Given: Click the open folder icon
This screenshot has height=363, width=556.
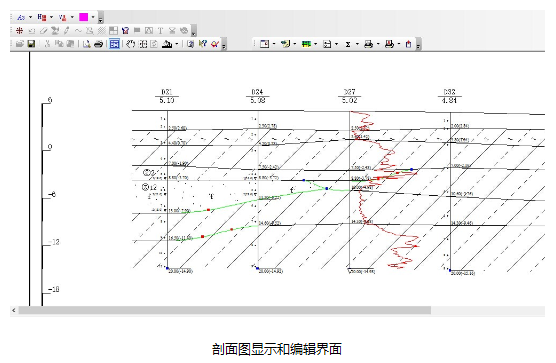Looking at the screenshot, I should coord(20,44).
